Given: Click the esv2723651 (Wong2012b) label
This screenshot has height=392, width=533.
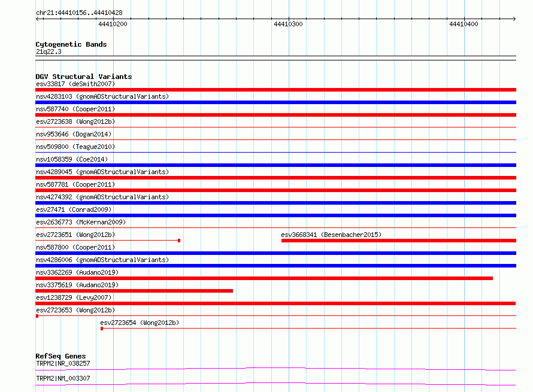Looking at the screenshot, I should click(75, 235).
